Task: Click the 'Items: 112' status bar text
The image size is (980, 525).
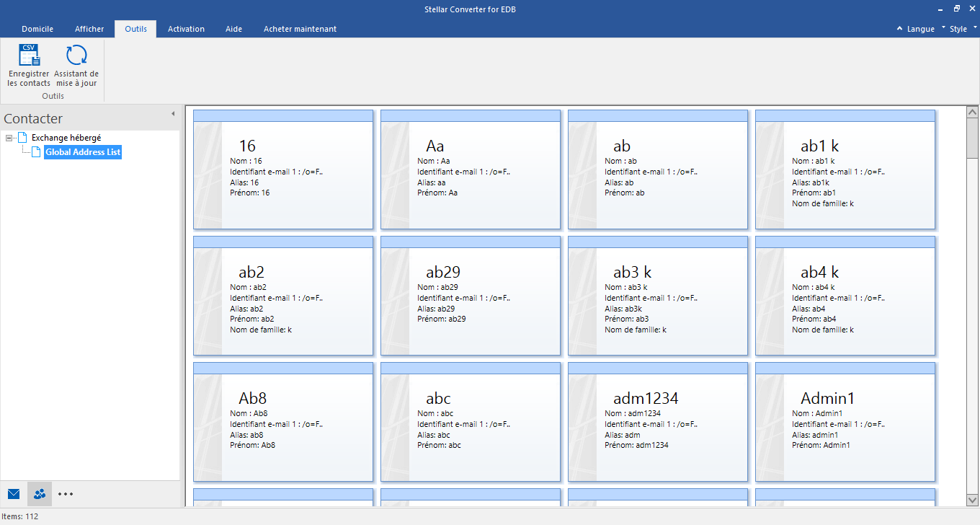Action: (x=20, y=516)
